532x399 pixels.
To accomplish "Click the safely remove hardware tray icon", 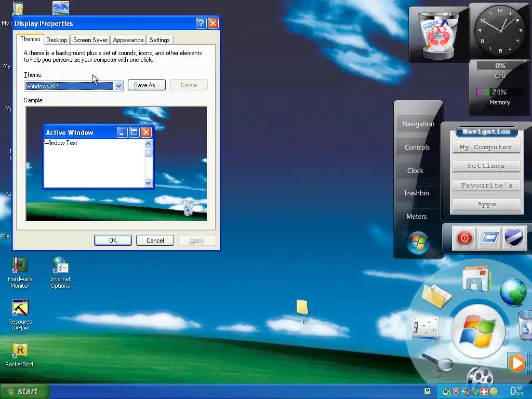I will click(475, 392).
